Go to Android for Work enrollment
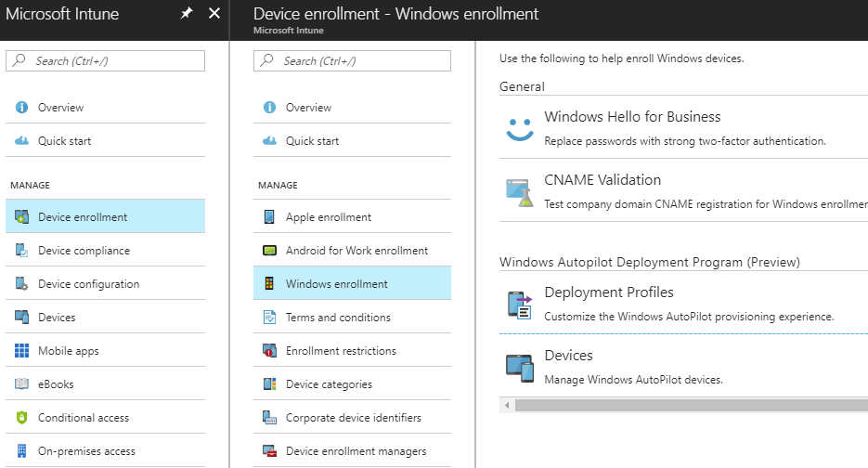The image size is (868, 468). [356, 251]
